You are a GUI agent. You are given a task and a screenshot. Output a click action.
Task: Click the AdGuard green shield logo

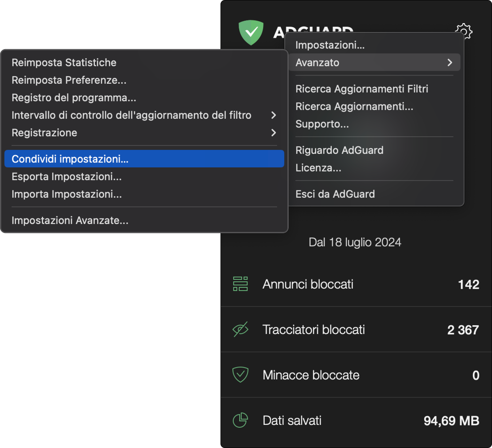click(x=251, y=32)
